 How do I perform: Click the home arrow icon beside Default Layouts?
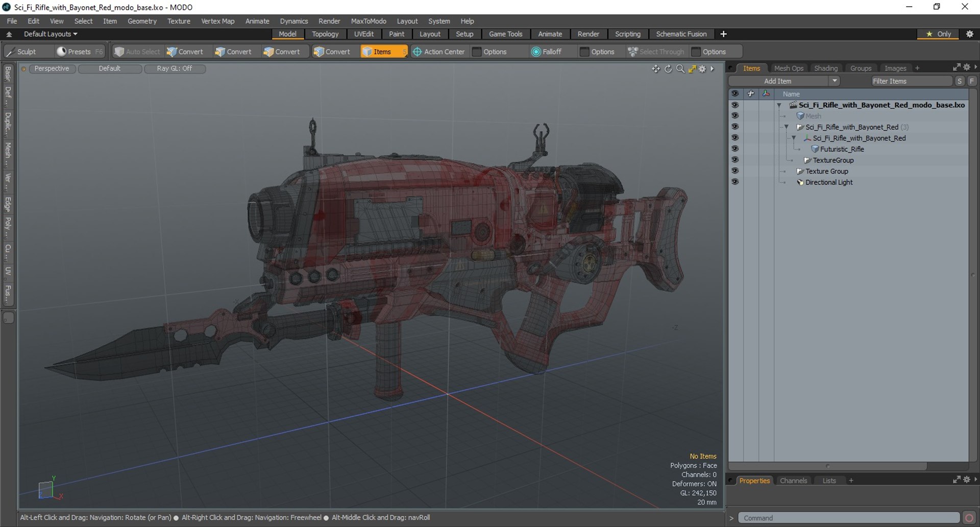pyautogui.click(x=9, y=34)
